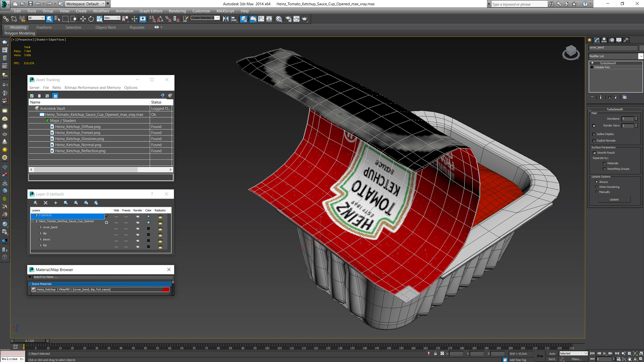This screenshot has height=362, width=644.
Task: Switch to the Object Paint ribbon tab
Action: (x=105, y=27)
